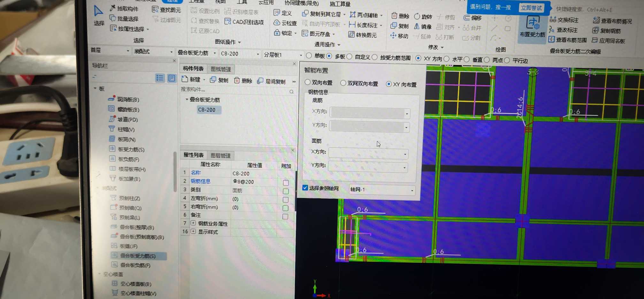Screen dimensions: 644x299
Task: Click 层间复制 in the component list
Action: point(272,81)
